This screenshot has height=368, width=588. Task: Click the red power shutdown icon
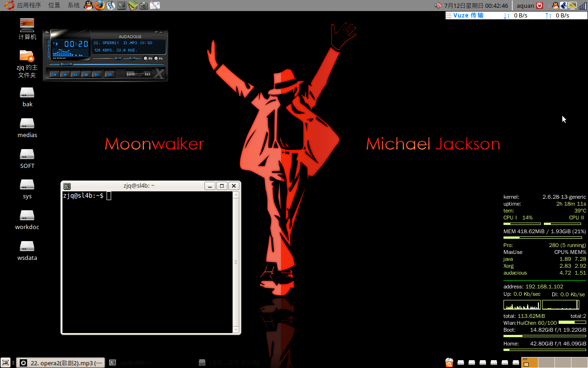pos(540,6)
